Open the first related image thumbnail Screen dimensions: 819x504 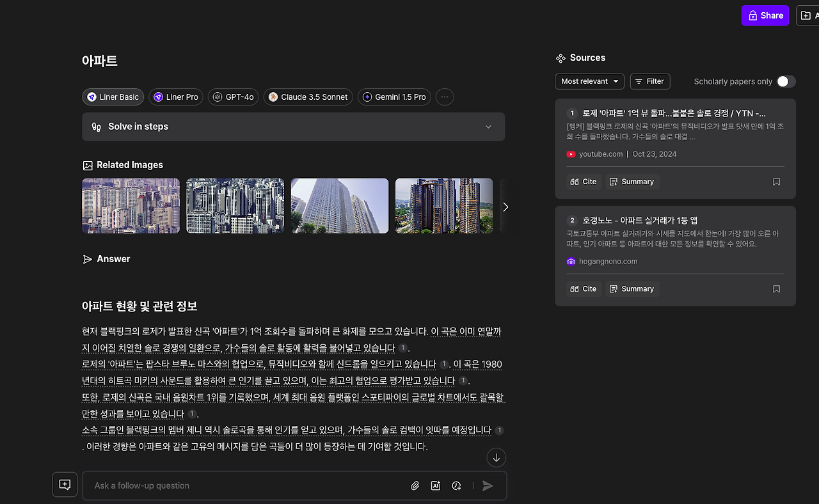131,206
